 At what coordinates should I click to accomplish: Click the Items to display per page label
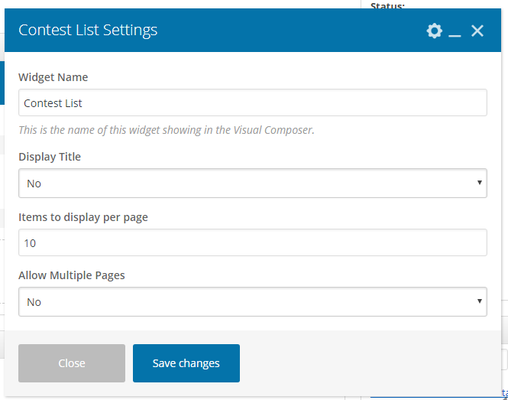pos(83,217)
